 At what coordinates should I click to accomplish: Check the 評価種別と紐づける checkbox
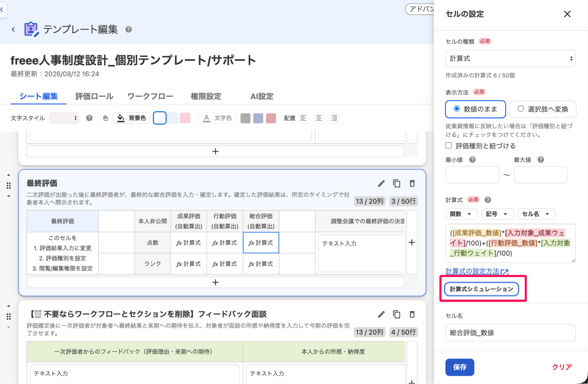coord(449,146)
